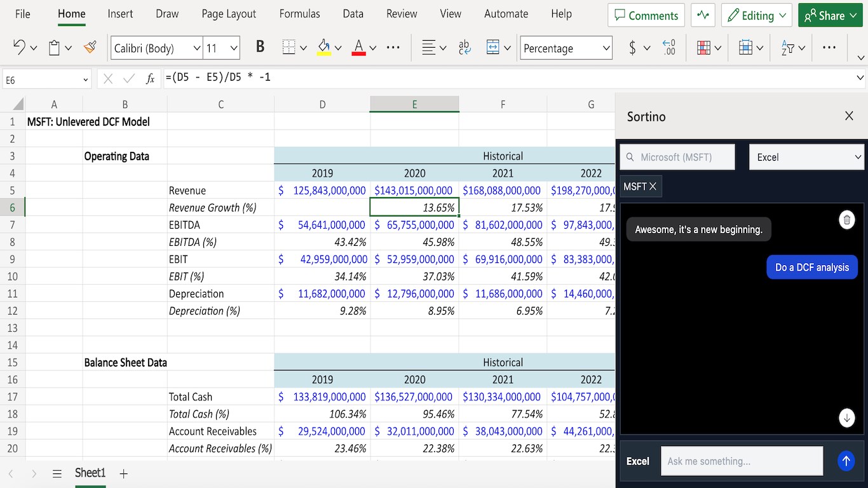This screenshot has height=488, width=868.
Task: Open the Borders grid icon
Action: [x=288, y=48]
